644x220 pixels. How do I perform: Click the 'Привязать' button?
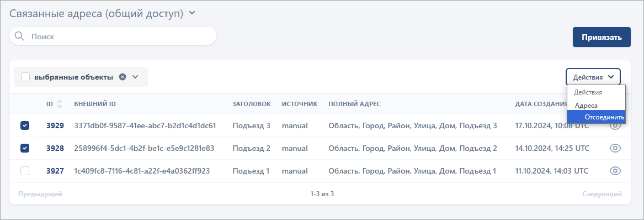[x=602, y=37]
